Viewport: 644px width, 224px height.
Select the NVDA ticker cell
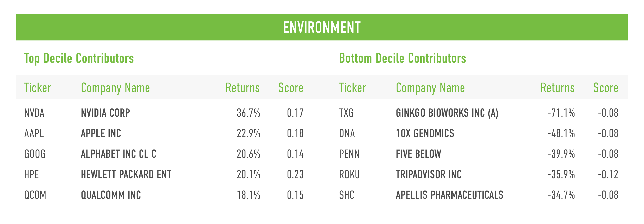coord(34,113)
